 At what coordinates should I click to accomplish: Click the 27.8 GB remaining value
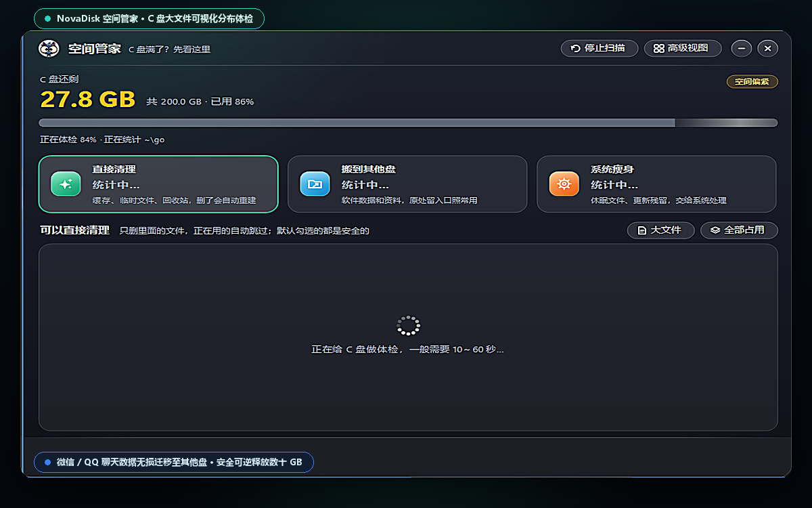[x=88, y=100]
